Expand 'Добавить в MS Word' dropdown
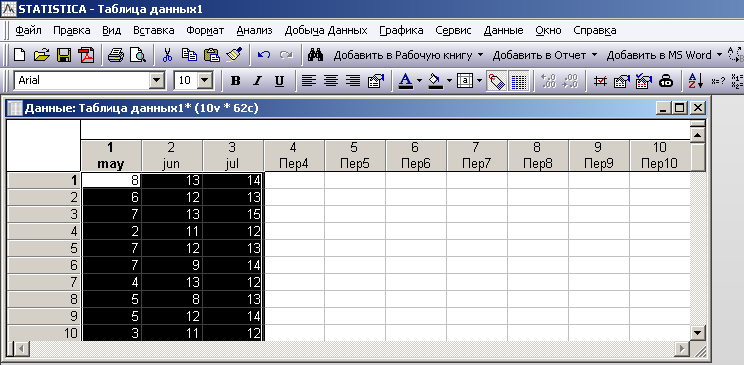744x365 pixels. tap(718, 55)
